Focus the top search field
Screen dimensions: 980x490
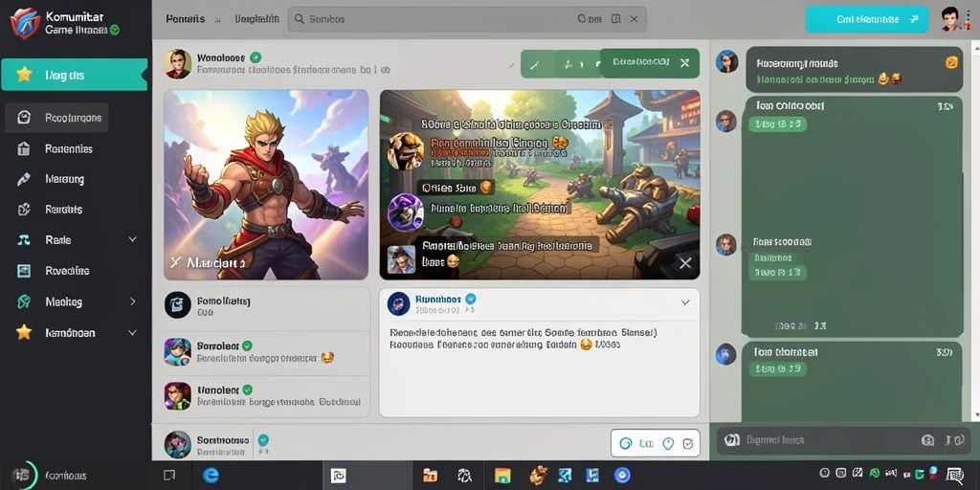pyautogui.click(x=467, y=19)
